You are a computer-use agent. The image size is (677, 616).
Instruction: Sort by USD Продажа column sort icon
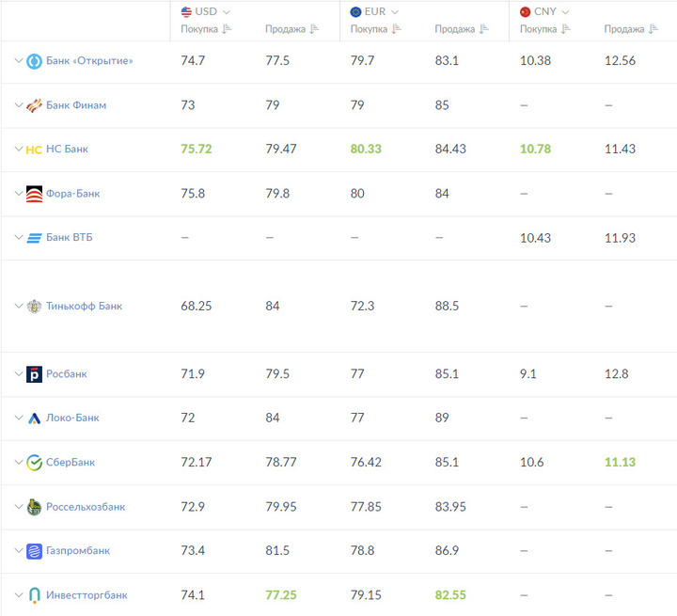(314, 29)
